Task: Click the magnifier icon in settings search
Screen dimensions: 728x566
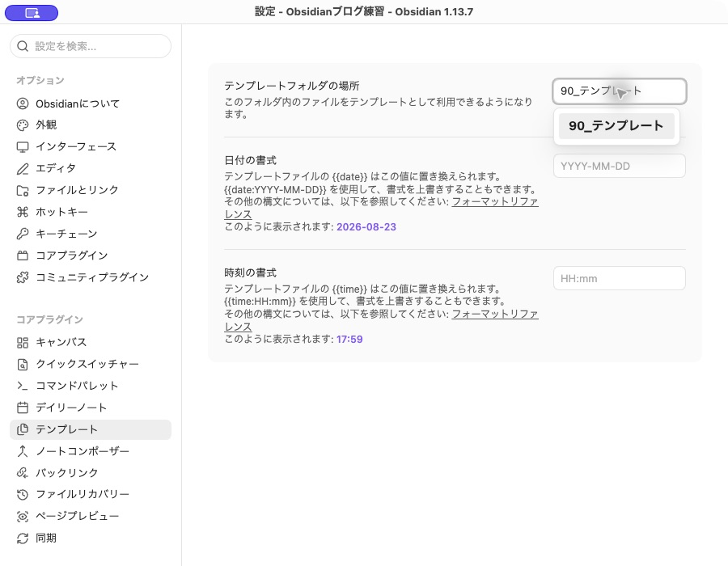Action: point(23,46)
